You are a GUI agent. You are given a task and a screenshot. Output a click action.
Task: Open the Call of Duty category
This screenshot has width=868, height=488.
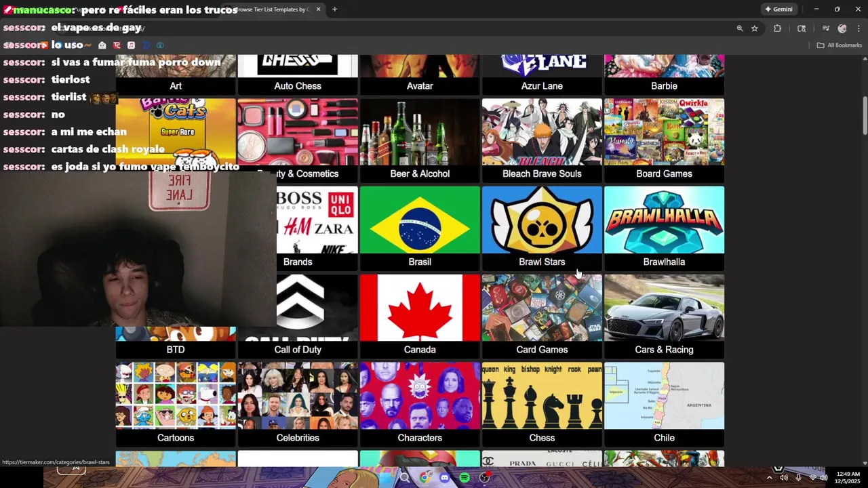(x=298, y=317)
